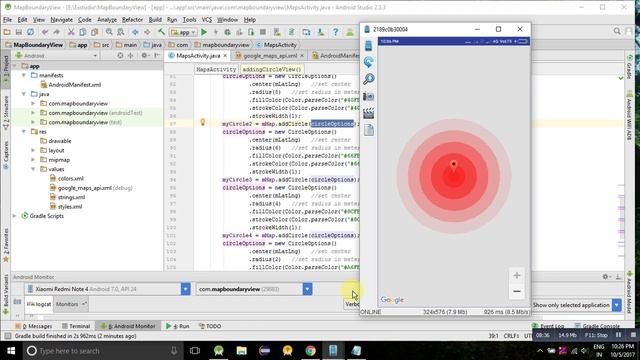Run the app with green play button

(204, 32)
